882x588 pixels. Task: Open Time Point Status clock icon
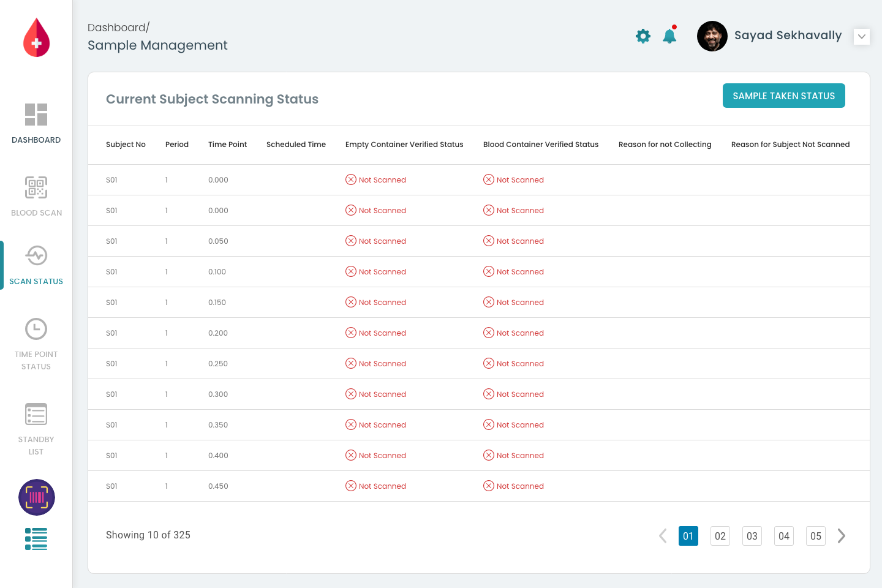36,329
